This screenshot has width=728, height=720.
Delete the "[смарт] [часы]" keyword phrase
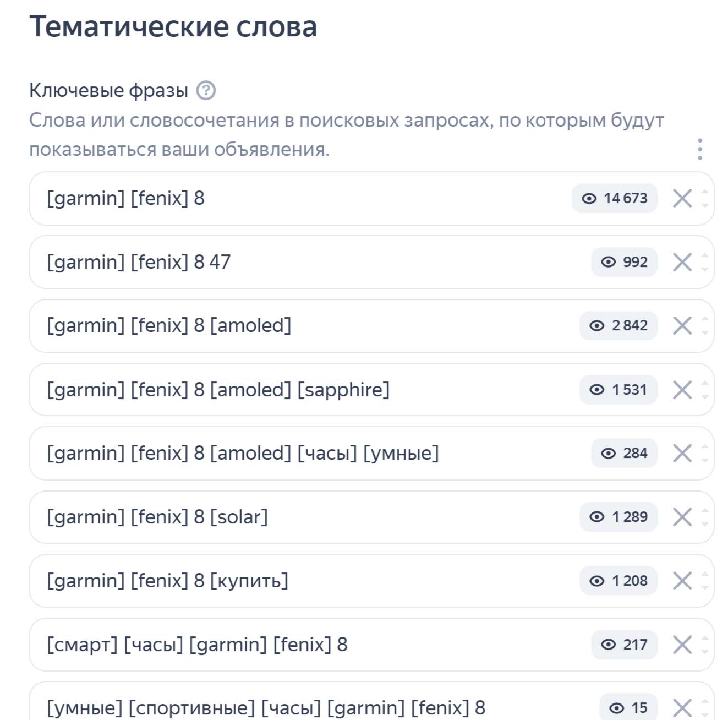click(x=682, y=645)
